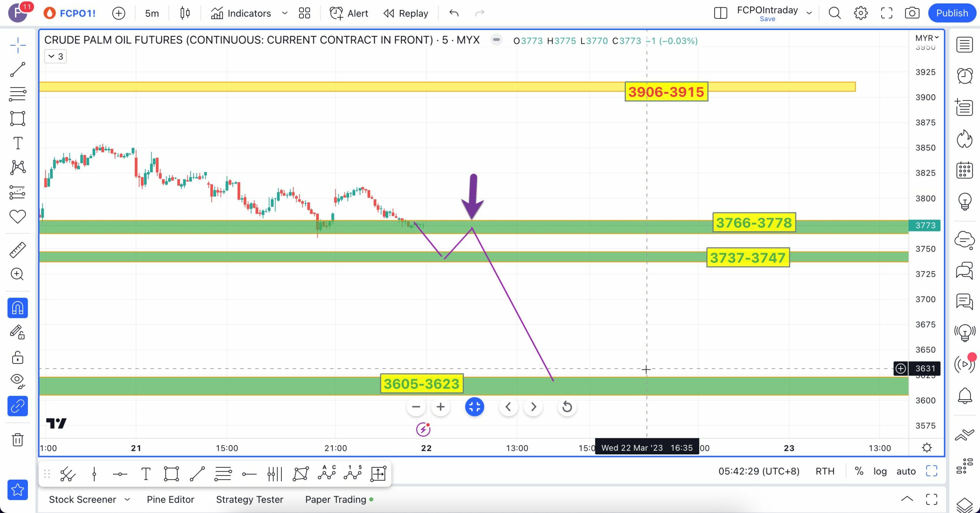Click the Replay button
Image resolution: width=980 pixels, height=513 pixels.
click(406, 13)
